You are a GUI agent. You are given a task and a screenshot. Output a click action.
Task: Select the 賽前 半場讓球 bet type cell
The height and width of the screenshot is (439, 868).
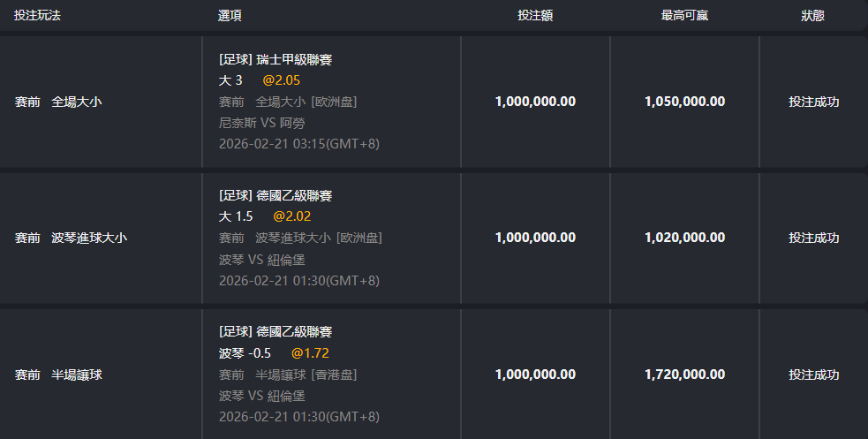(58, 375)
